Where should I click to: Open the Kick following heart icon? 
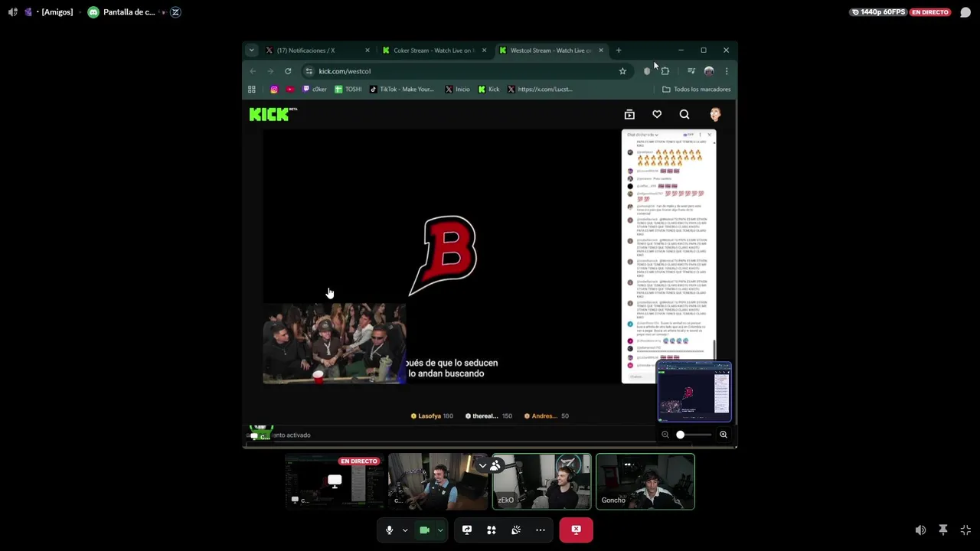pyautogui.click(x=657, y=114)
